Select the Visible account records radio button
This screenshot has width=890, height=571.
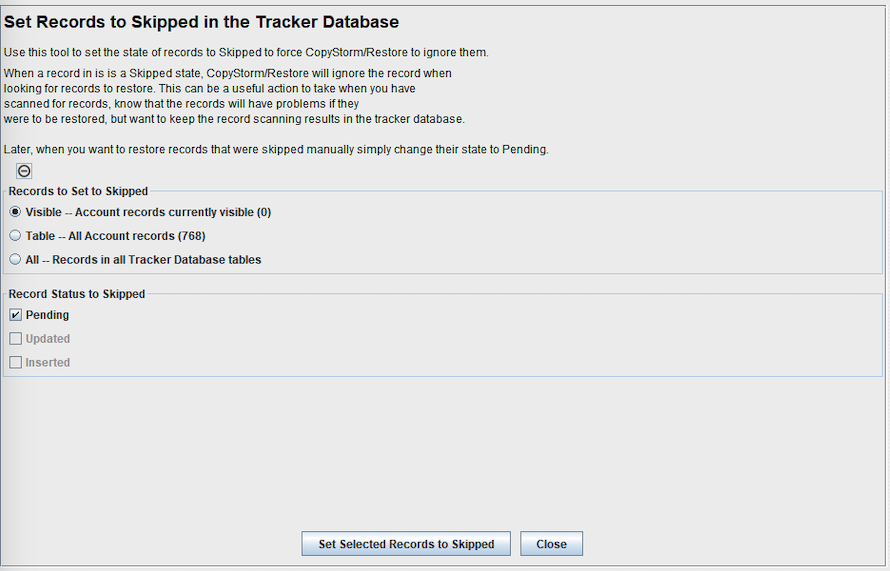tap(15, 212)
